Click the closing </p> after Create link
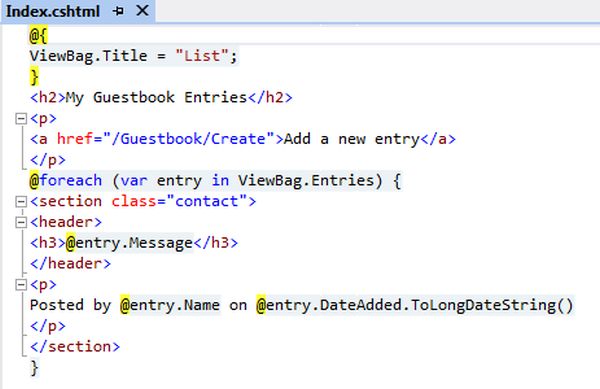The image size is (600, 389). click(48, 160)
